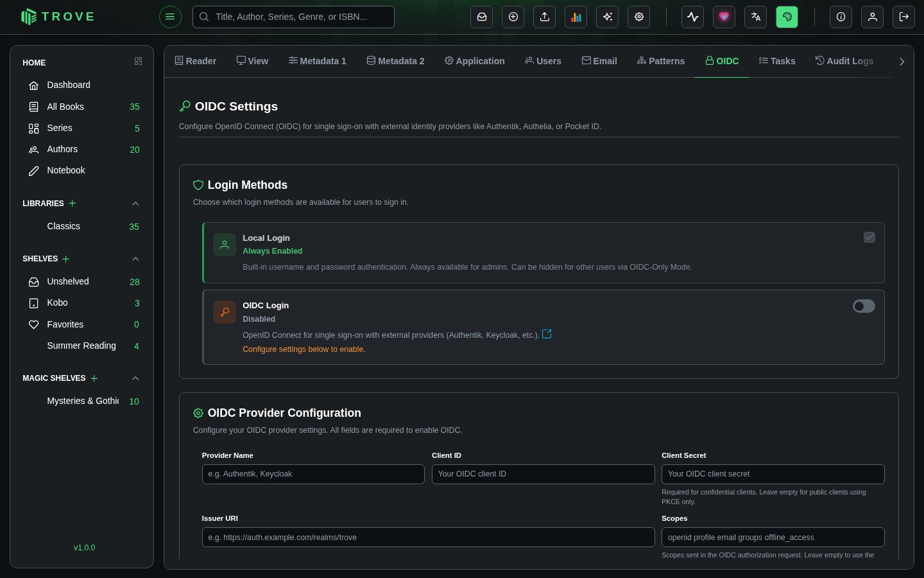Open the Mysteries & Gothic magic shelf
924x578 pixels.
[x=81, y=401]
